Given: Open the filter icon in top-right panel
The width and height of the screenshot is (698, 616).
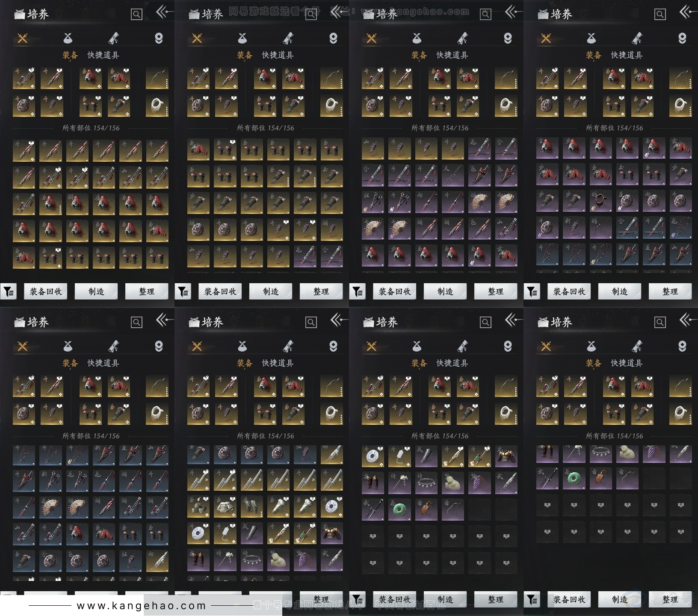Looking at the screenshot, I should coord(532,292).
